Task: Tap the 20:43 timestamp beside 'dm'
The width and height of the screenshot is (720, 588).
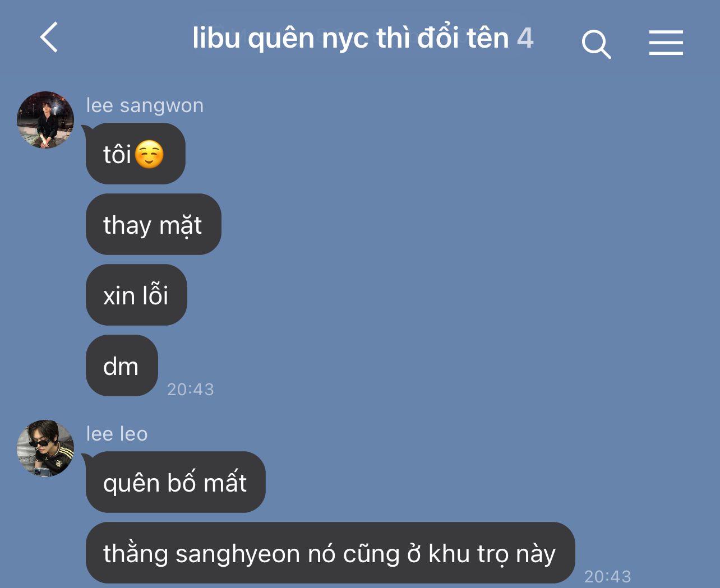Action: click(191, 389)
